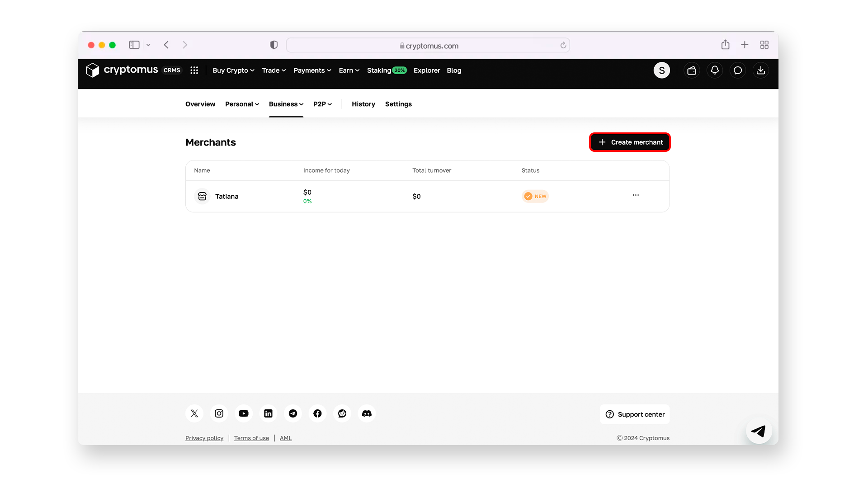Open the Cryptomus wallet icon
This screenshot has height=488, width=868.
(691, 70)
